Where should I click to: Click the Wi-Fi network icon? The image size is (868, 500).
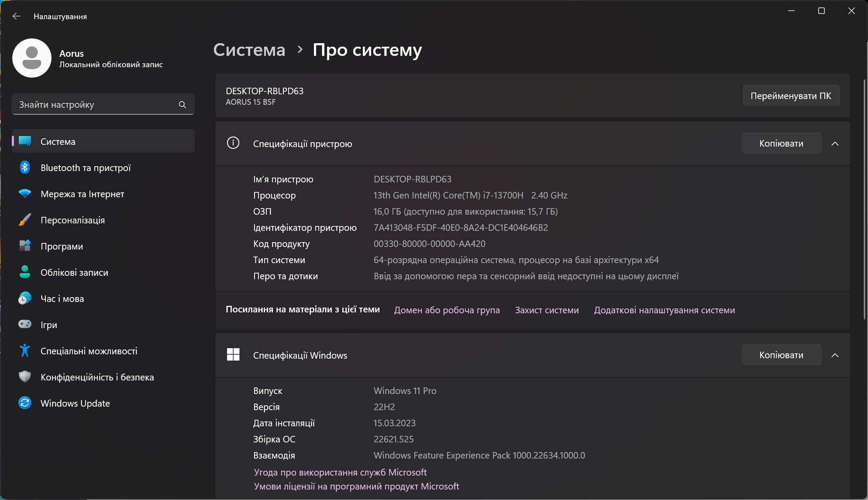point(25,194)
